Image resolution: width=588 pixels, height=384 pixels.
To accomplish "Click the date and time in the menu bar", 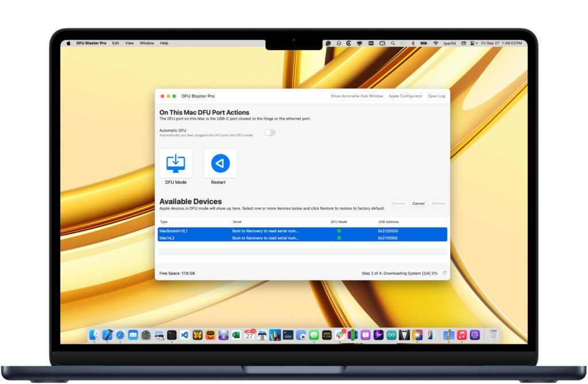I will point(502,43).
